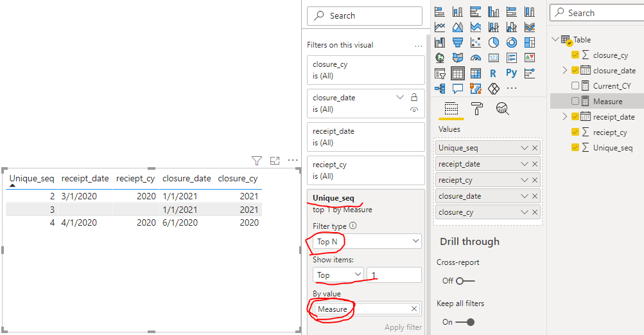Open Filters on this visual ellipsis menu
The image size is (644, 335).
point(419,46)
